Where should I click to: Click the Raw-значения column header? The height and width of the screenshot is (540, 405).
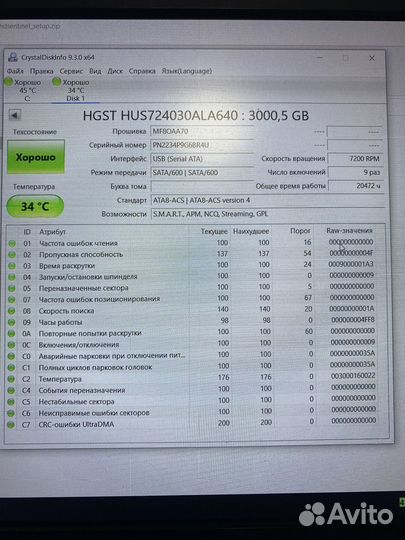[349, 230]
